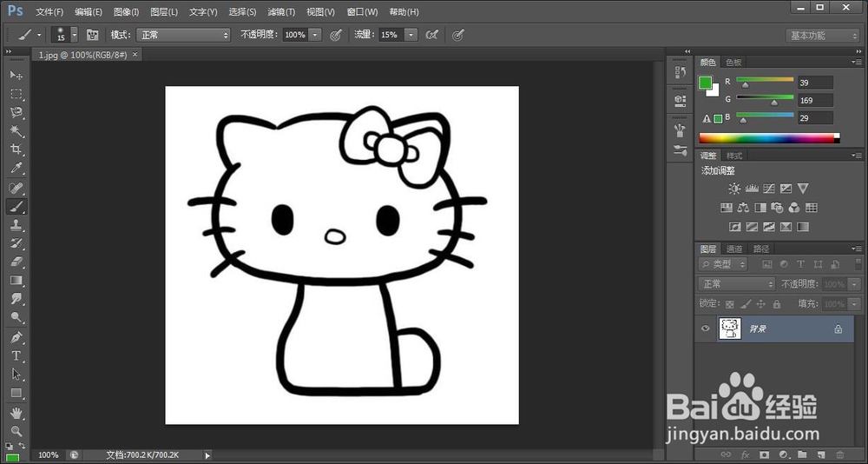
Task: Select the Horizontal Type tool
Action: point(16,356)
